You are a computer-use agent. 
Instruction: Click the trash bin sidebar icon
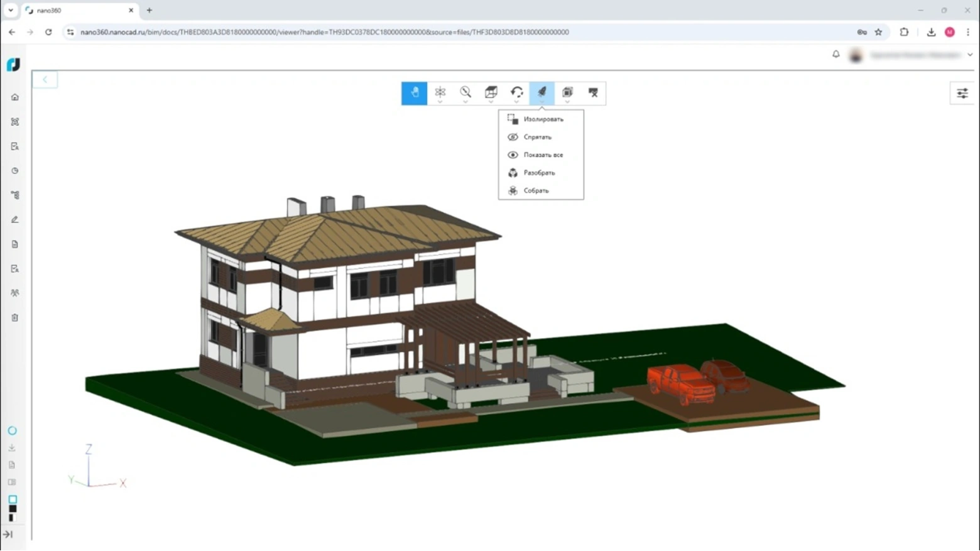[15, 317]
